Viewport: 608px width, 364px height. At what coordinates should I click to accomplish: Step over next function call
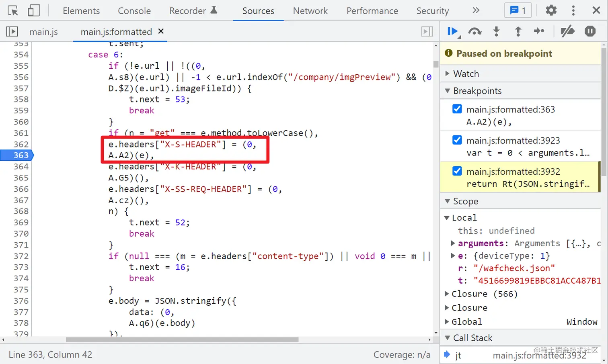click(475, 31)
